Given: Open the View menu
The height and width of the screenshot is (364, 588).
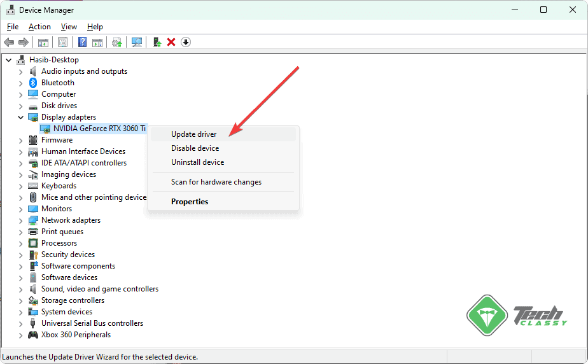Looking at the screenshot, I should tap(69, 27).
